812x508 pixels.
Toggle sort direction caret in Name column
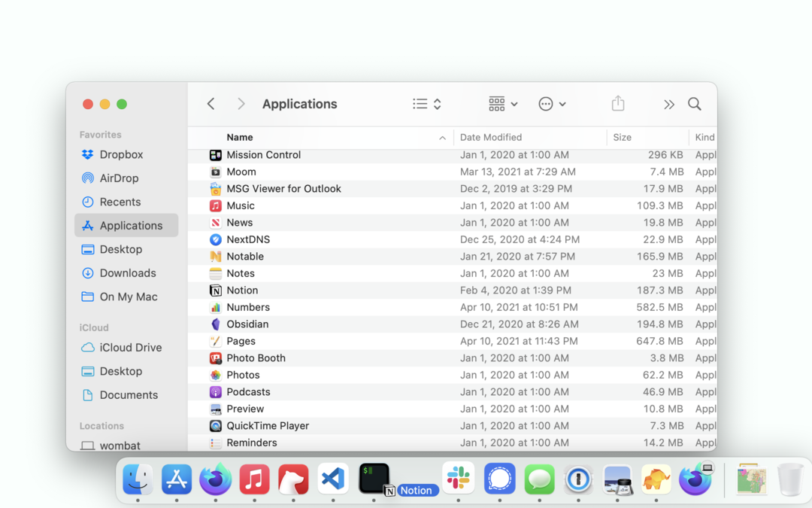point(442,138)
